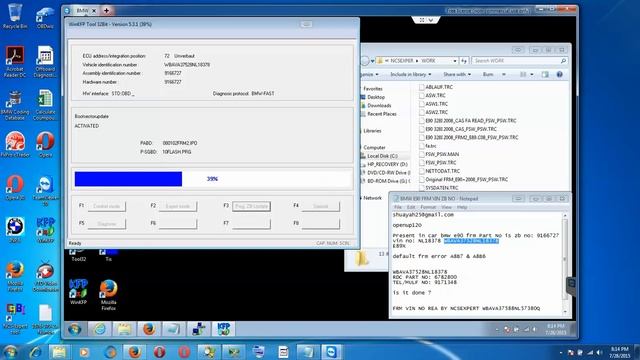Launch TeamViewer 10 from the desktop
The image size is (640, 360).
click(45, 191)
